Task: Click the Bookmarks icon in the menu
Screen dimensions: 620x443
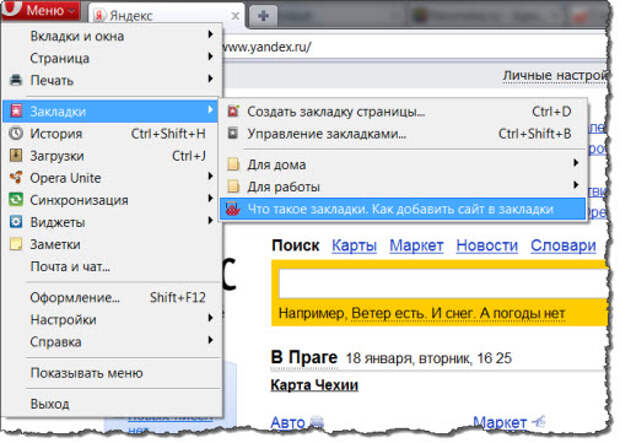Action: point(16,111)
